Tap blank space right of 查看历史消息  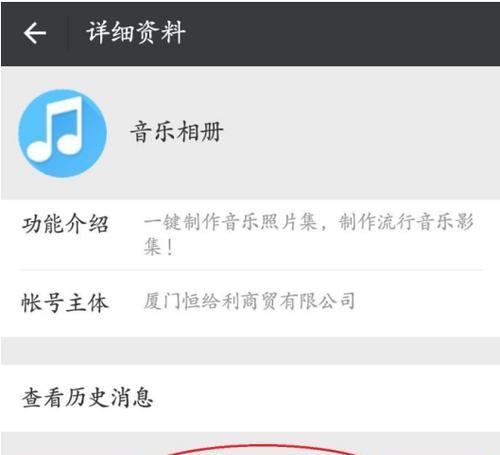(x=327, y=398)
